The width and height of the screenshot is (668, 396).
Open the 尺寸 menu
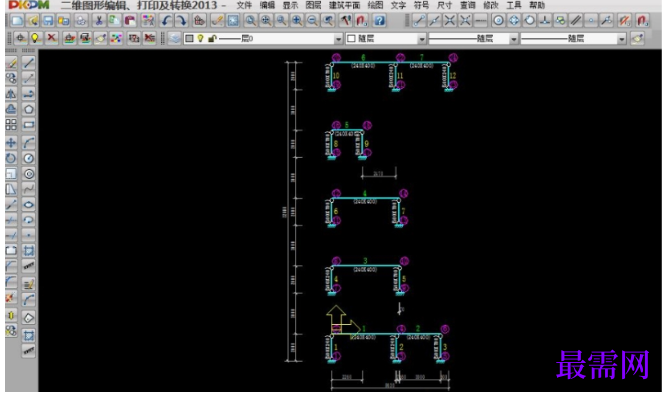[x=444, y=6]
